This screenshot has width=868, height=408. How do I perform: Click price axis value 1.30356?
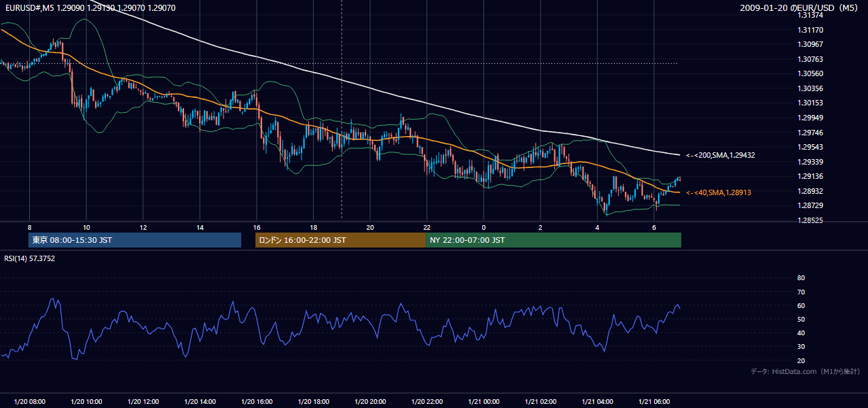tap(810, 88)
